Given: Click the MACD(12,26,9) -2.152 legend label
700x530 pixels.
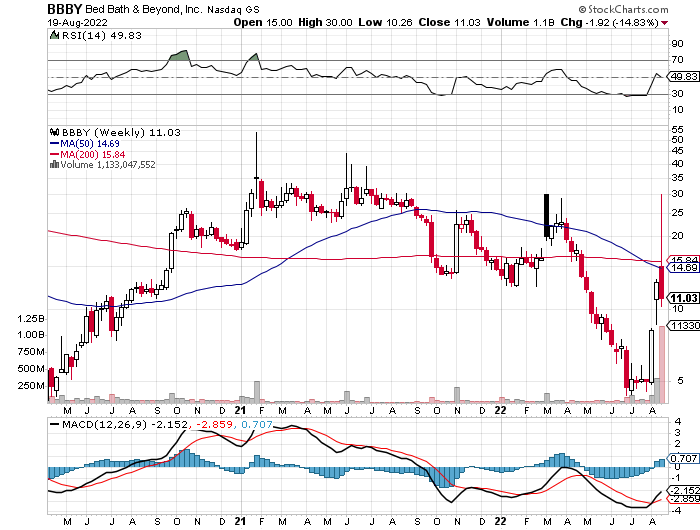Looking at the screenshot, I should pos(125,425).
